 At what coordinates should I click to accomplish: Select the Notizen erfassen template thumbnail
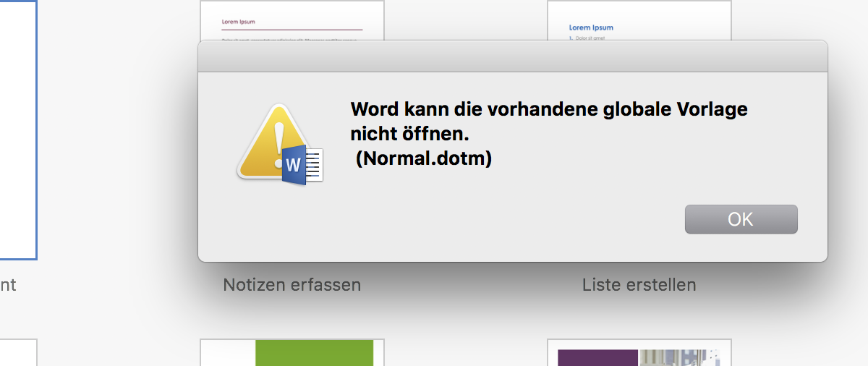(x=292, y=20)
